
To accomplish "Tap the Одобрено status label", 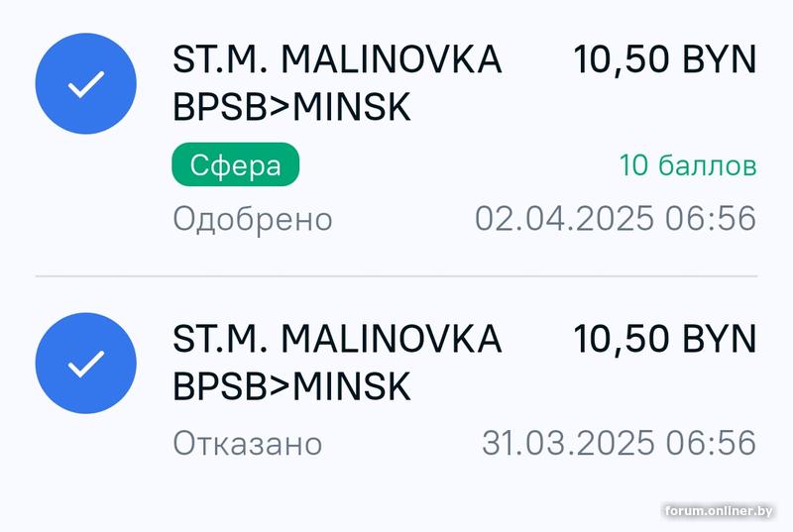I will point(253,218).
